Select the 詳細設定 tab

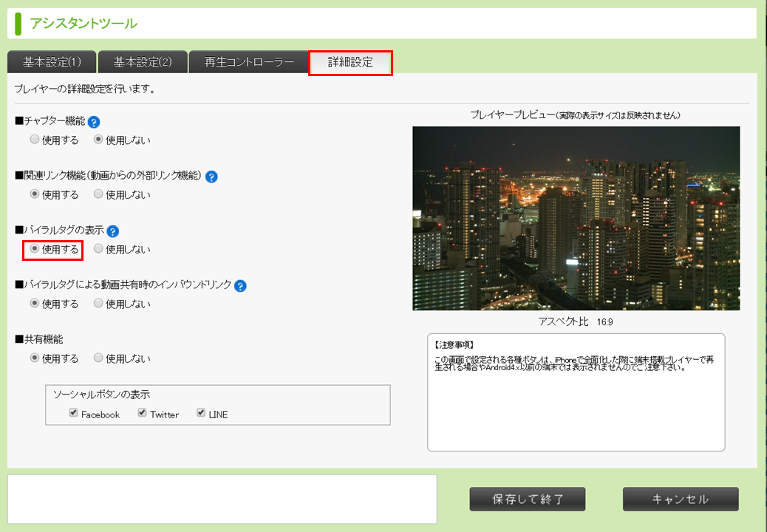tap(350, 62)
